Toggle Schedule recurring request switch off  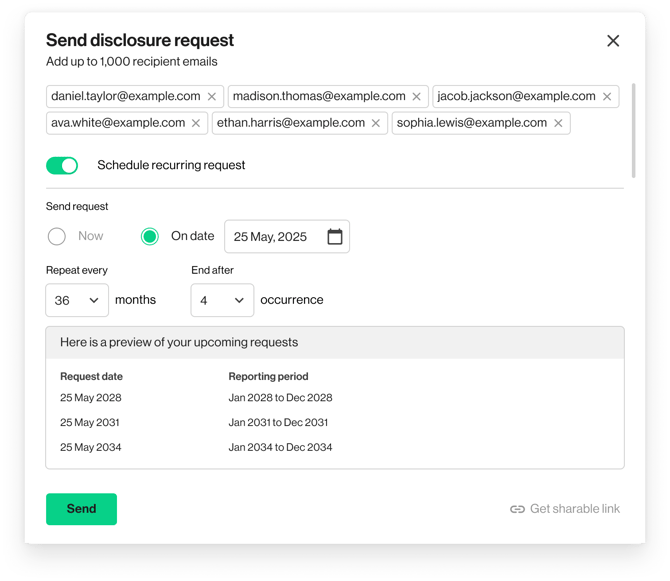tap(62, 165)
